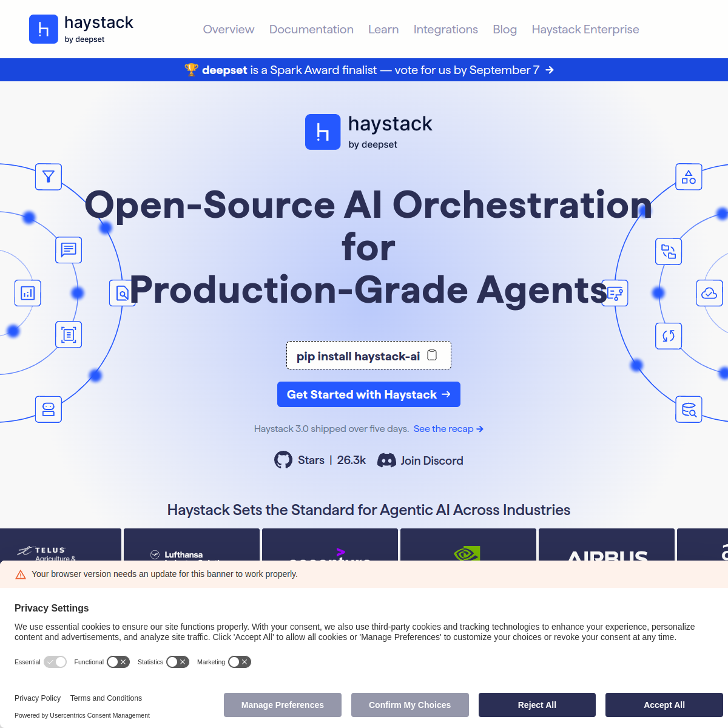Click Join Discord link

[x=420, y=460]
